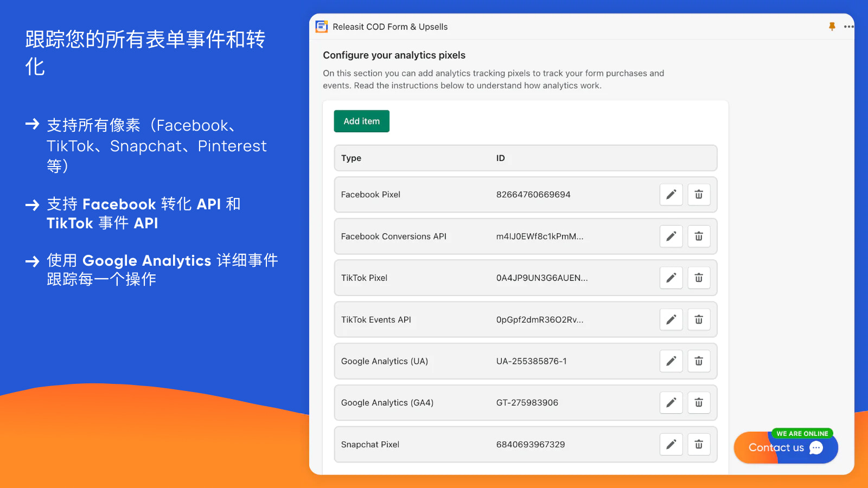The image size is (868, 488).
Task: Click the Google Analytics (GA4) label
Action: (387, 403)
